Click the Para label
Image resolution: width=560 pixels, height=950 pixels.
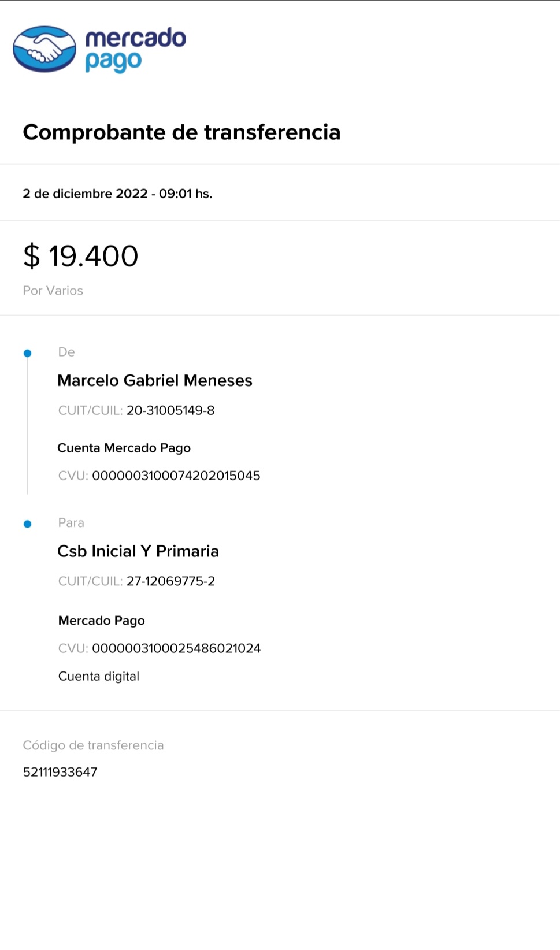(71, 523)
